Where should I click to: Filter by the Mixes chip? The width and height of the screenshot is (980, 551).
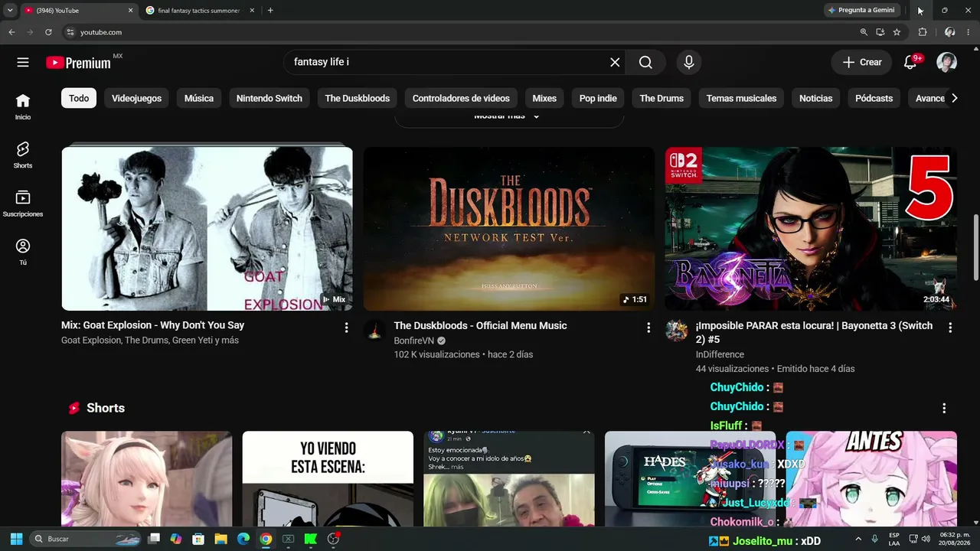544,98
